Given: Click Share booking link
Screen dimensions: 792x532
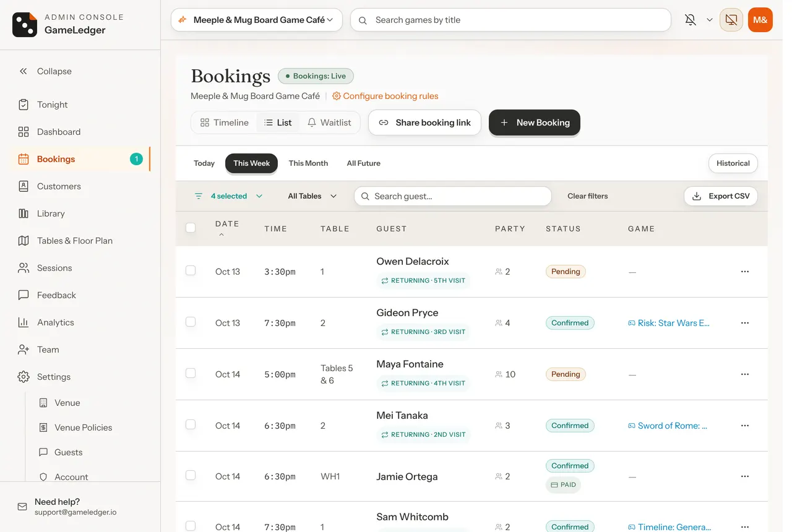Looking at the screenshot, I should pyautogui.click(x=424, y=122).
